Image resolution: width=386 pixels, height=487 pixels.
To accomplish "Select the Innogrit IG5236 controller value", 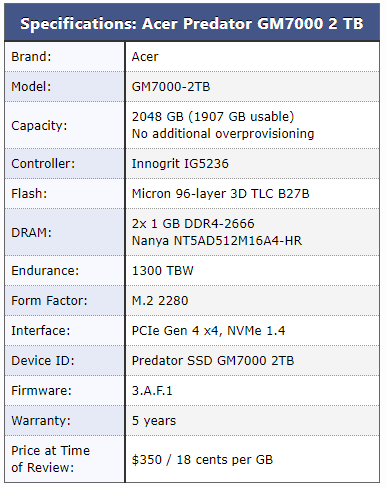I will (180, 164).
